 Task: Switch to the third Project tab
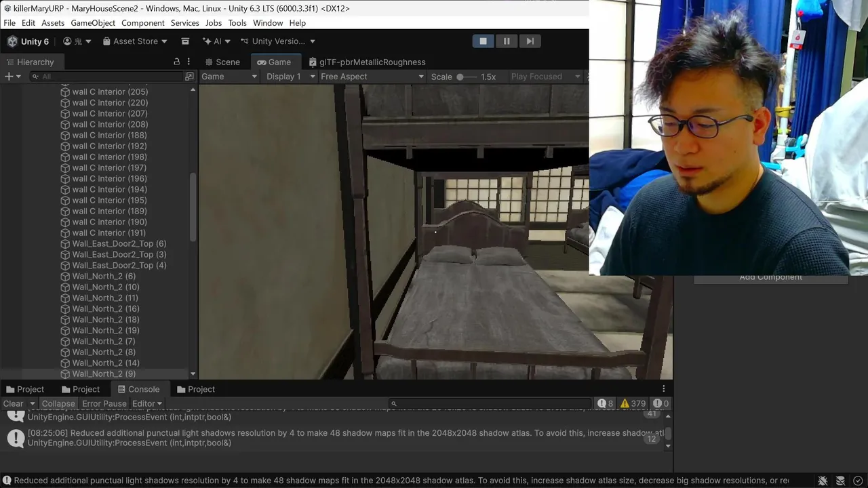point(196,389)
